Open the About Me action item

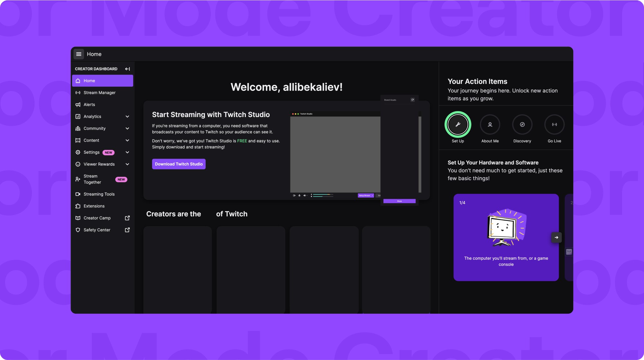[490, 125]
